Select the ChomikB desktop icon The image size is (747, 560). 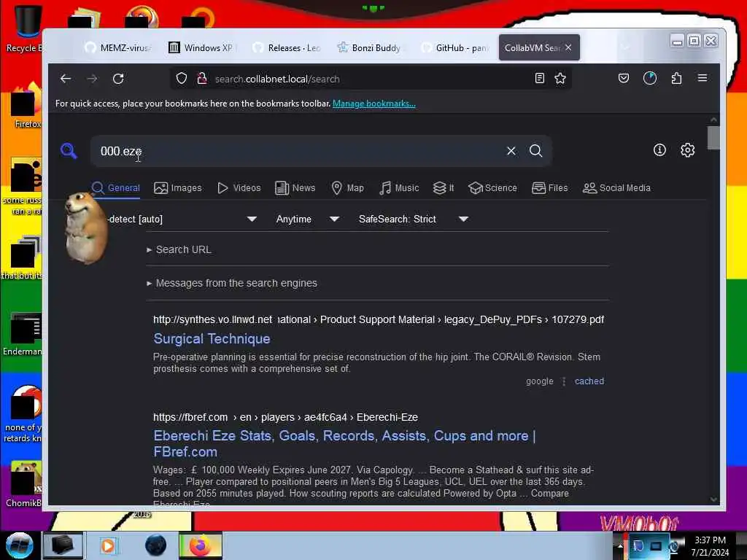coord(24,484)
